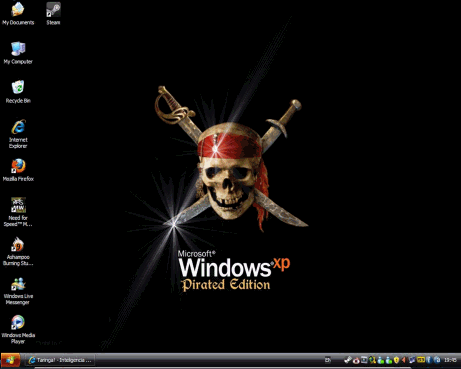Click the EN language indicator in taskbar

coord(328,360)
